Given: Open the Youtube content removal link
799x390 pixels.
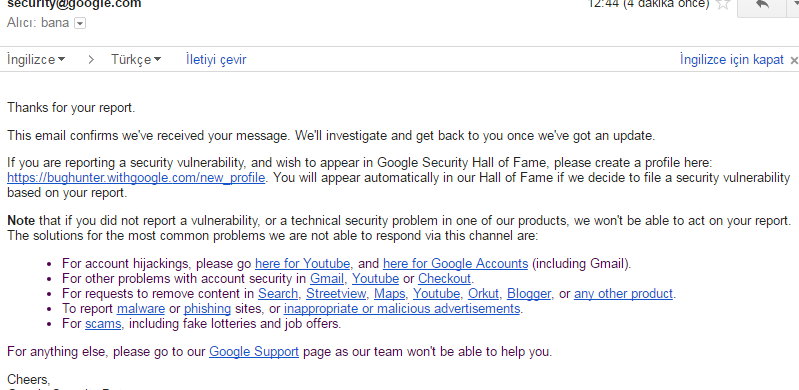Looking at the screenshot, I should (436, 294).
